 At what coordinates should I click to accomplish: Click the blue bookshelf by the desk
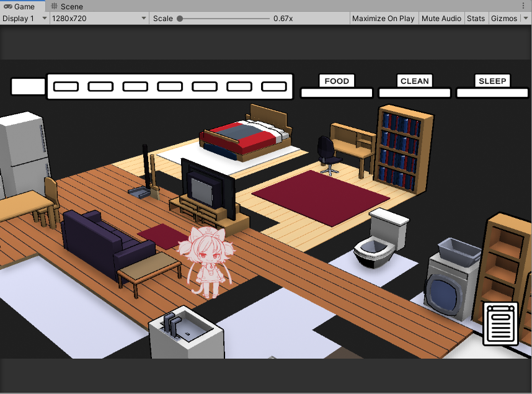click(402, 150)
